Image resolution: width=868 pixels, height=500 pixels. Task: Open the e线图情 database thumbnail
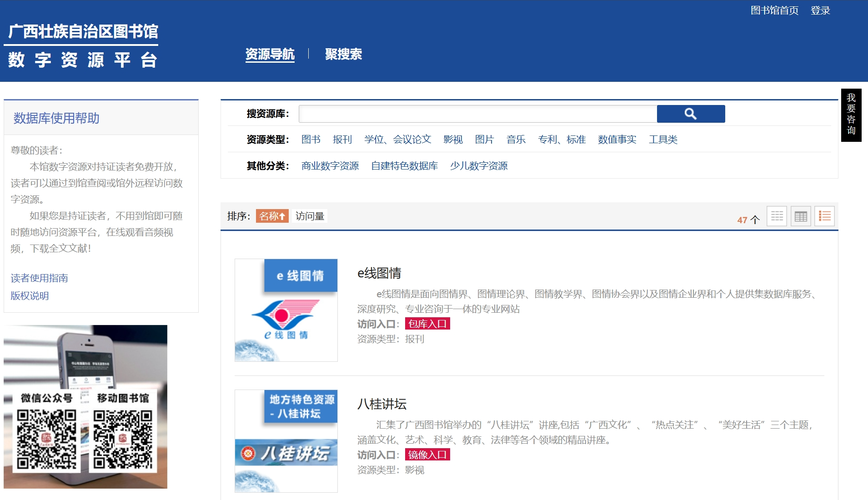286,310
